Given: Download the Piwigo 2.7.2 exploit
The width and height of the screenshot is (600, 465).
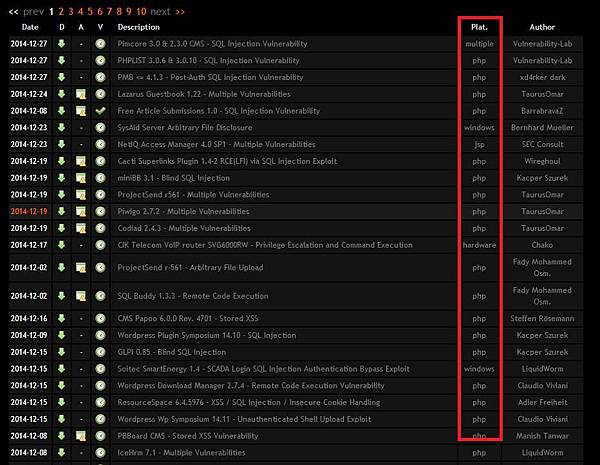Looking at the screenshot, I should [62, 211].
